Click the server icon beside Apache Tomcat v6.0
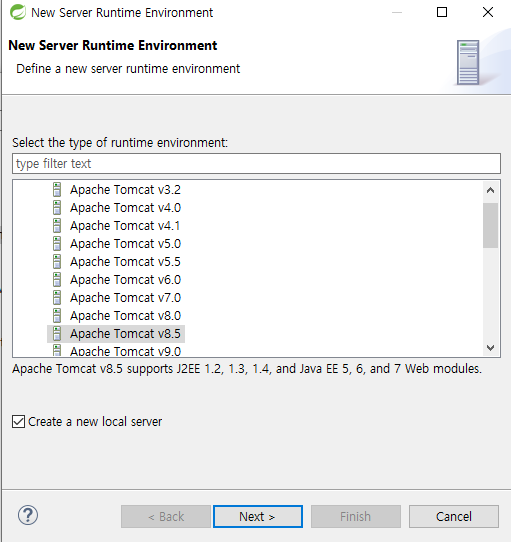 coord(57,280)
